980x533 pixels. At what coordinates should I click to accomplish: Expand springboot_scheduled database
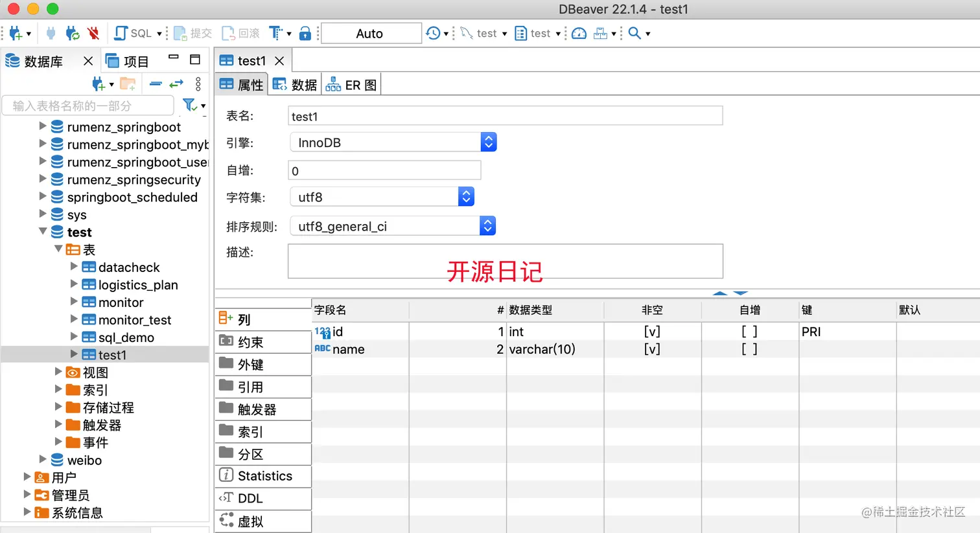pos(43,196)
